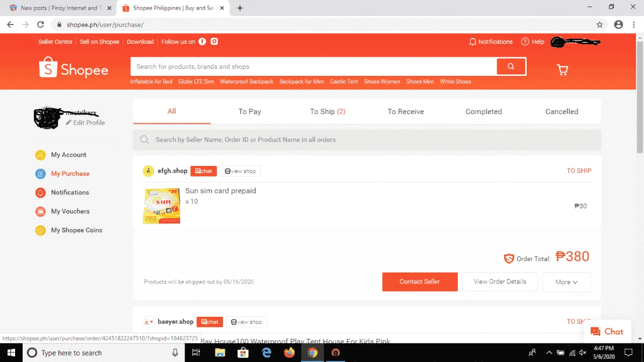Click the Edit Profile link
The width and height of the screenshot is (644, 362).
coord(86,123)
